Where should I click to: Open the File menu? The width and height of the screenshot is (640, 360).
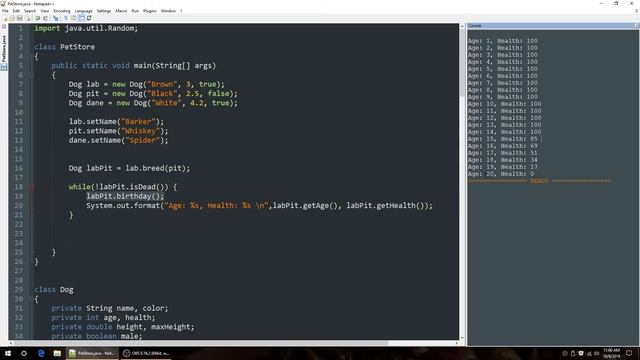[x=5, y=11]
